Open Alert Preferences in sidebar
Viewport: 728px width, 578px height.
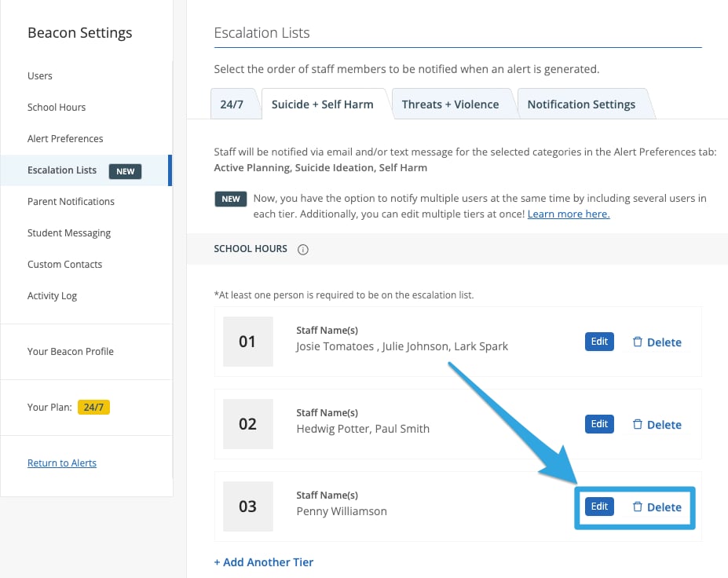[x=65, y=139]
